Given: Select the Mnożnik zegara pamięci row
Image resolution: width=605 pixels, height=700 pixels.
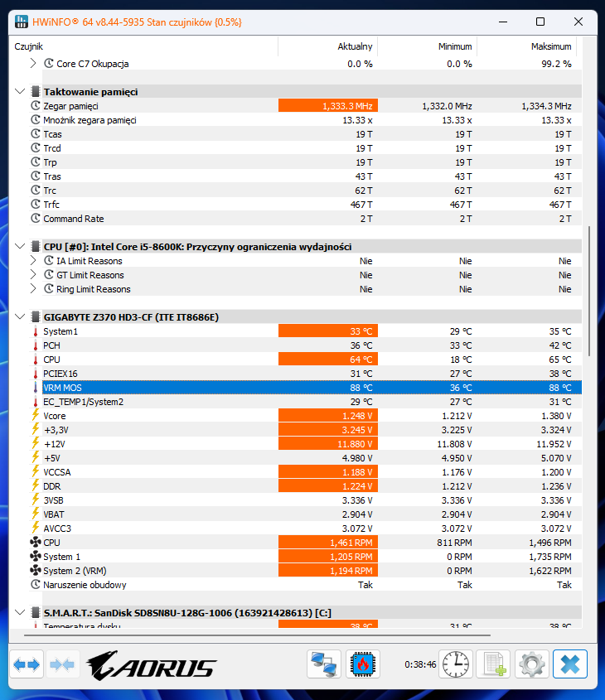Looking at the screenshot, I should pyautogui.click(x=306, y=120).
